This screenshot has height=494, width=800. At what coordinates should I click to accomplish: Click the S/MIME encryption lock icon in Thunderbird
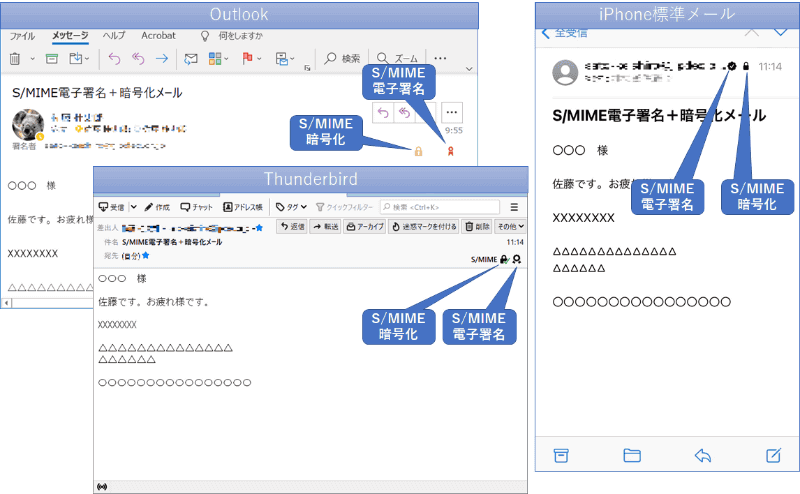point(504,259)
